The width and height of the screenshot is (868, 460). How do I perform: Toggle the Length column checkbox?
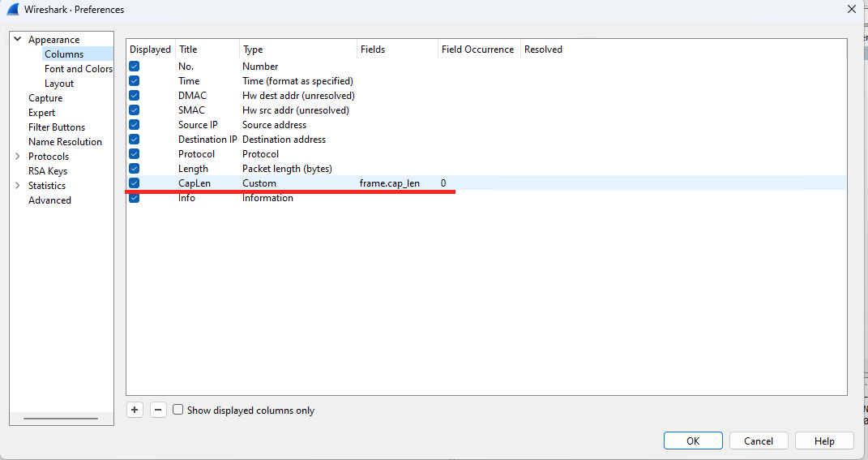pos(134,169)
